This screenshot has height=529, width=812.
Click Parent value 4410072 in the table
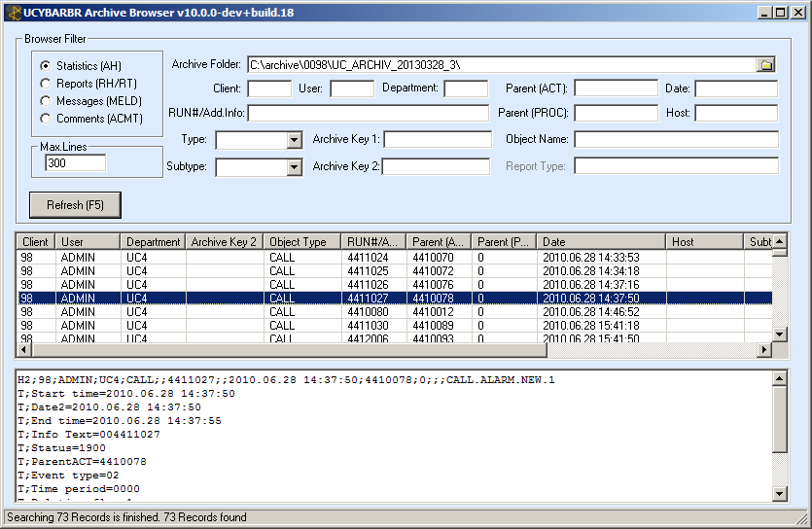coord(433,270)
